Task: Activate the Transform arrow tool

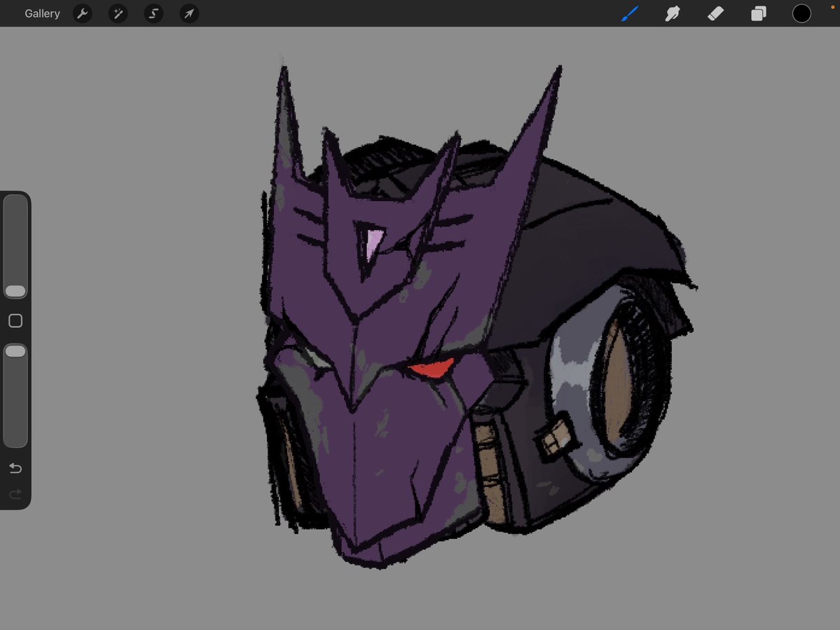Action: click(189, 13)
